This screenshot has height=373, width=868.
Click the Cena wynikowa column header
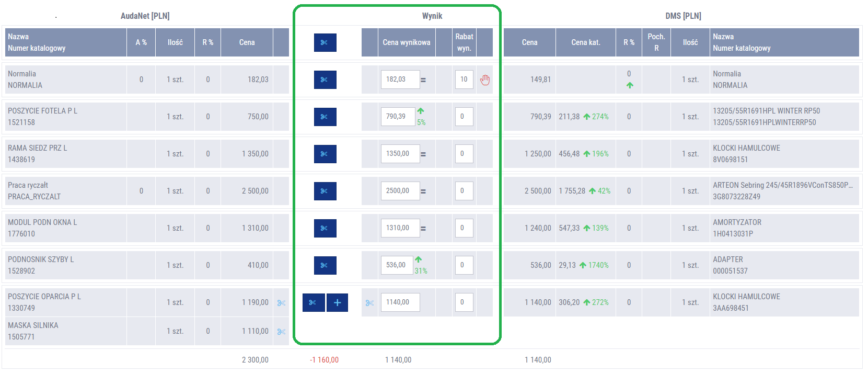406,42
